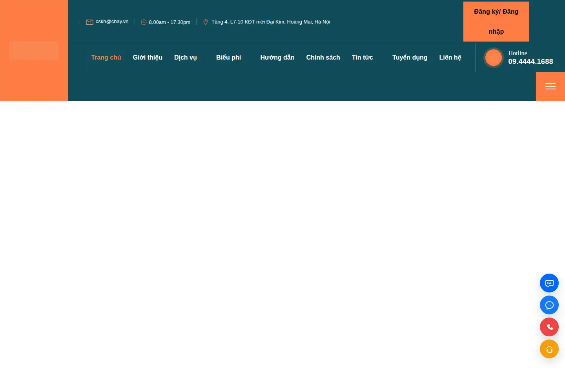Click the cskh@cbay.vn email link
The image size is (565, 392).
112,22
